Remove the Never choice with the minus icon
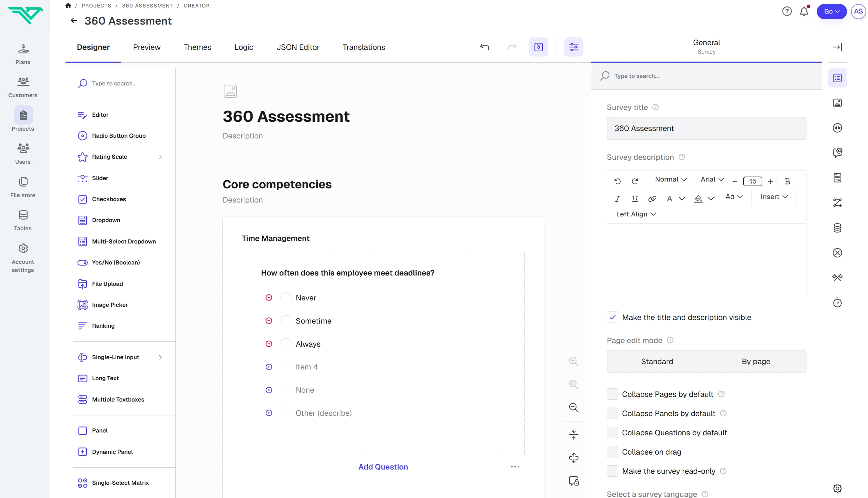This screenshot has height=498, width=868. (269, 297)
